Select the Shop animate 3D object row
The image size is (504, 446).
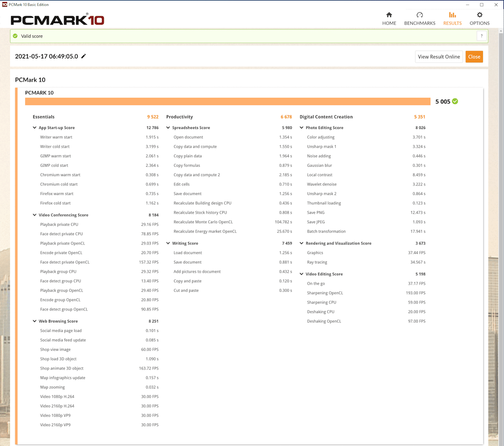point(99,368)
